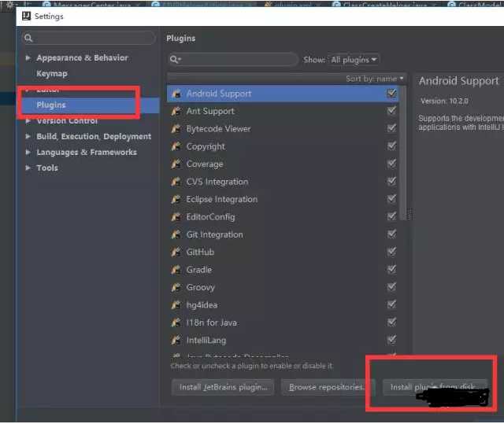Image resolution: width=504 pixels, height=424 pixels.
Task: Disable the GitHub plugin checkbox
Action: click(391, 252)
